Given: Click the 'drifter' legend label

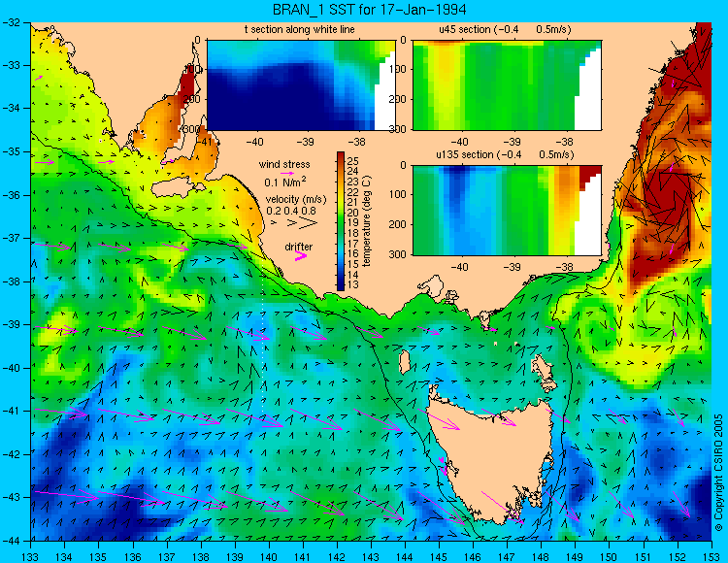Looking at the screenshot, I should (x=299, y=247).
